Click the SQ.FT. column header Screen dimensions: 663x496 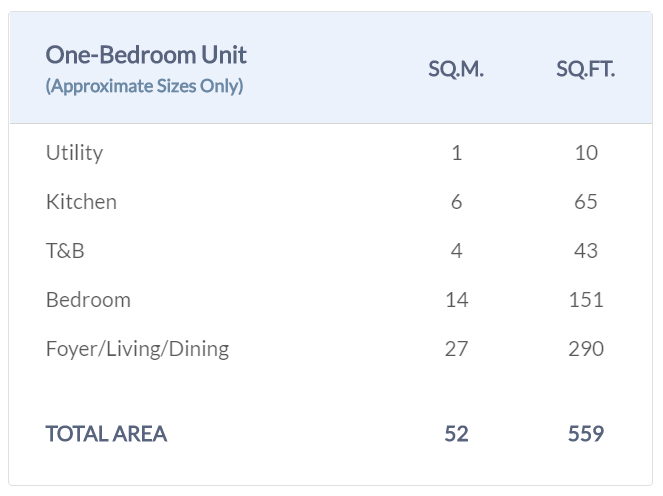585,70
